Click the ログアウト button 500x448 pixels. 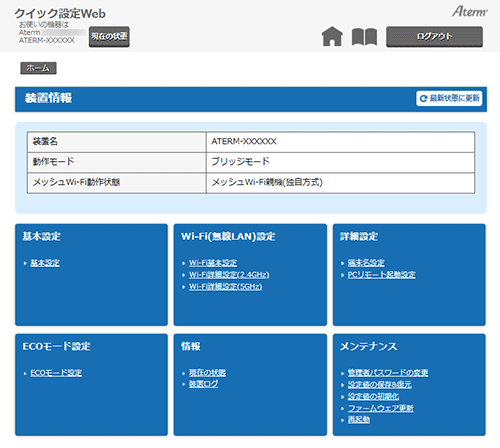pos(434,36)
